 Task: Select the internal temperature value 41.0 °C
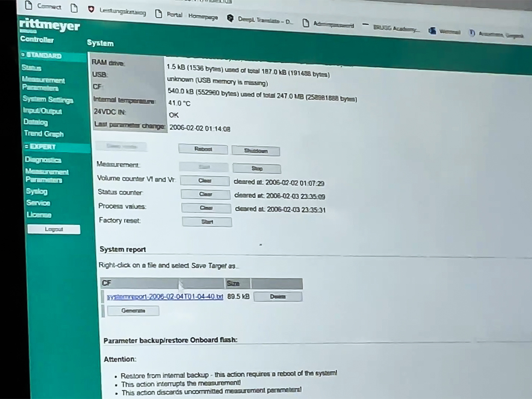[x=180, y=103]
